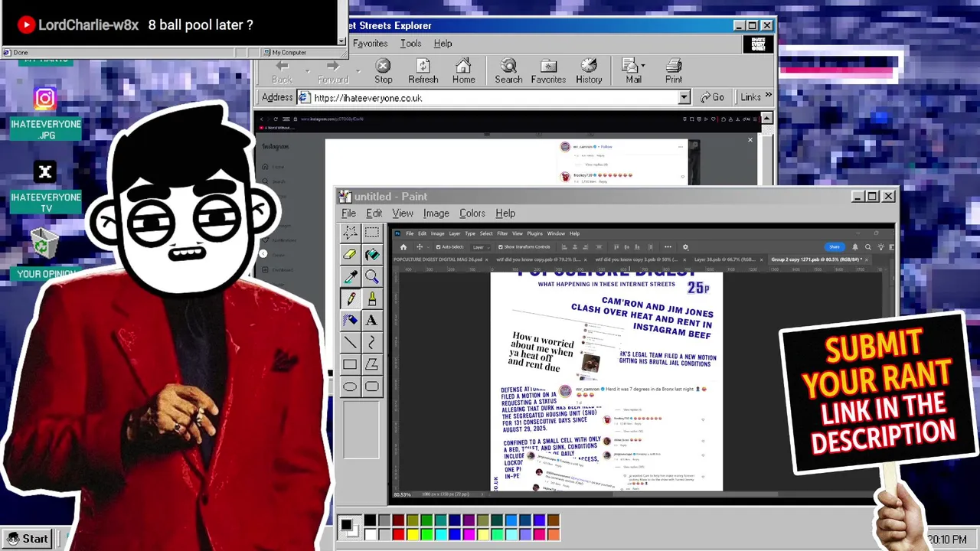
Task: Click the Photoshop settings gear icon
Action: pos(685,247)
